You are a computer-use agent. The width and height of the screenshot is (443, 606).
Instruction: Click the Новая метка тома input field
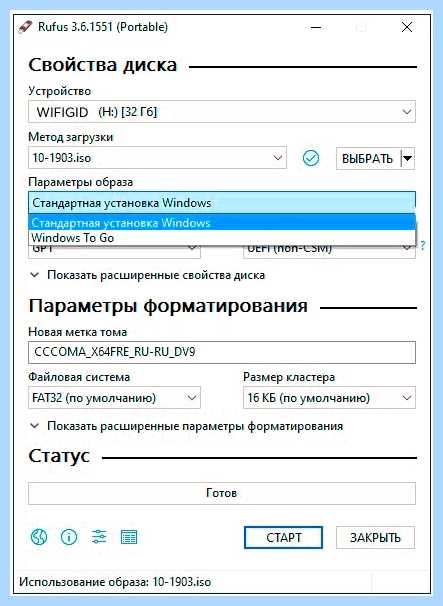point(222,352)
